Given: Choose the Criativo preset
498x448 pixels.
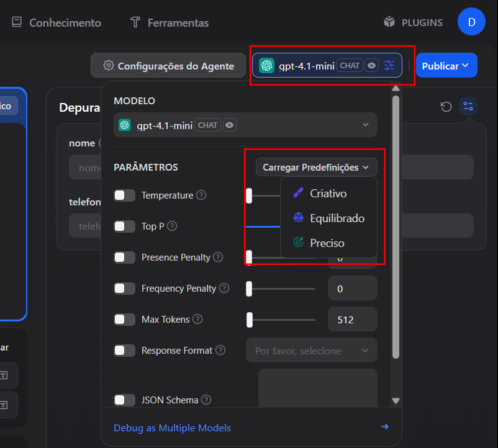Looking at the screenshot, I should [x=328, y=193].
